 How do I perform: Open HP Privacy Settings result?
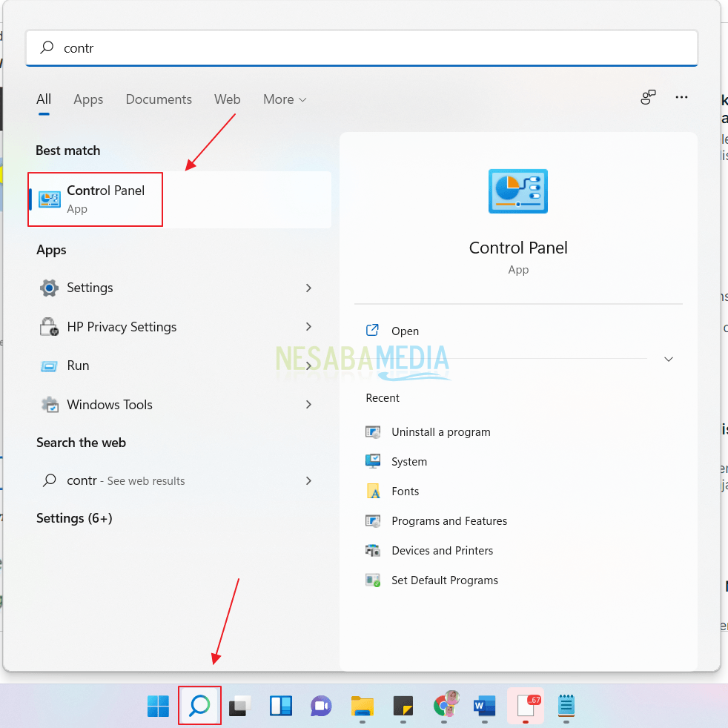tap(178, 327)
